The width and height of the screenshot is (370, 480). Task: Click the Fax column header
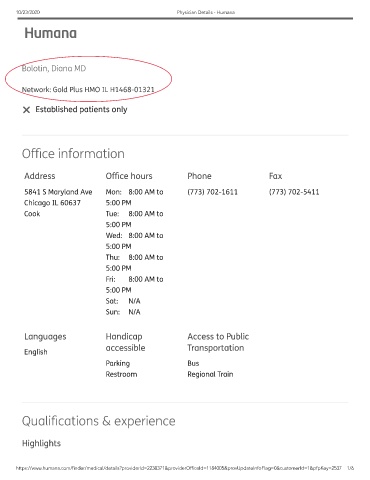275,176
